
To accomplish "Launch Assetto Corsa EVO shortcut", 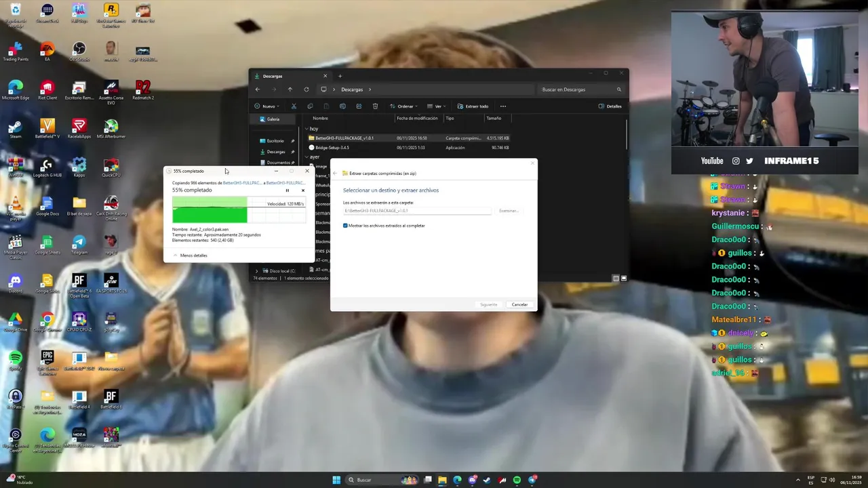I will coord(111,92).
